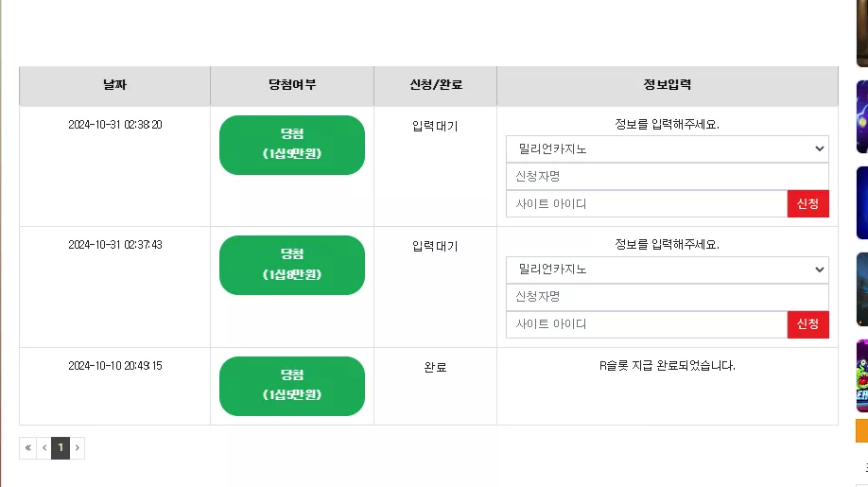Image resolution: width=868 pixels, height=487 pixels.
Task: Go to next page arrow
Action: click(78, 447)
